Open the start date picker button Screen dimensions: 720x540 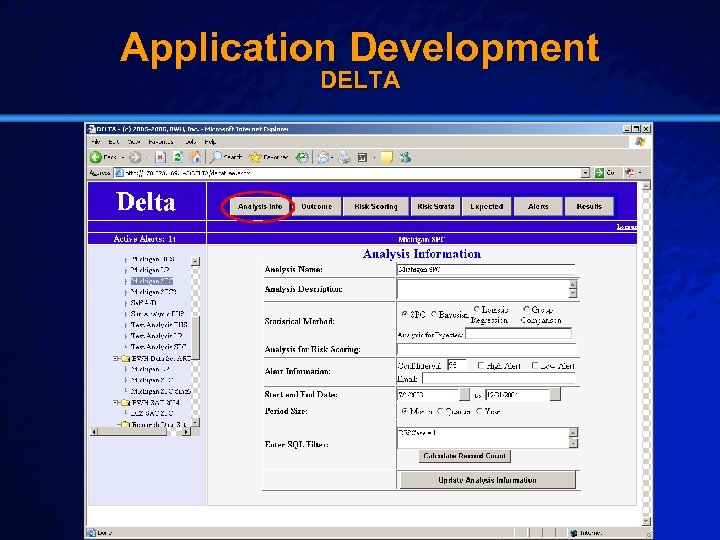click(x=465, y=394)
